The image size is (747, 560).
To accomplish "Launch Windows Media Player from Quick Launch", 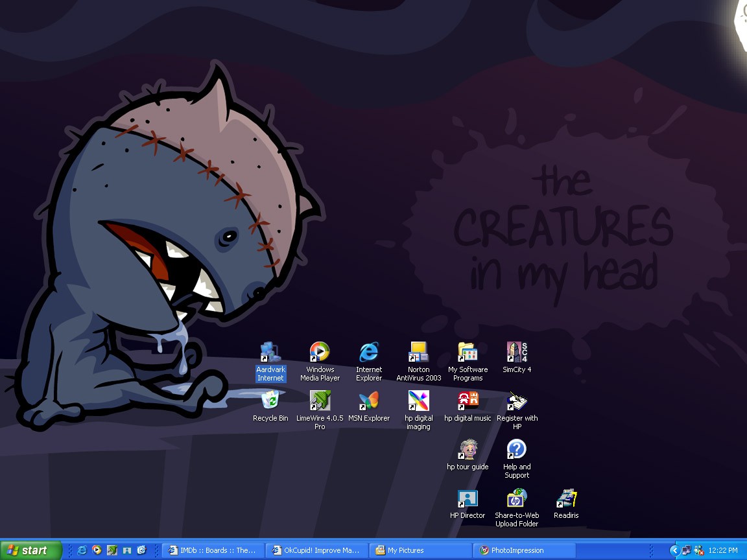I will point(97,550).
